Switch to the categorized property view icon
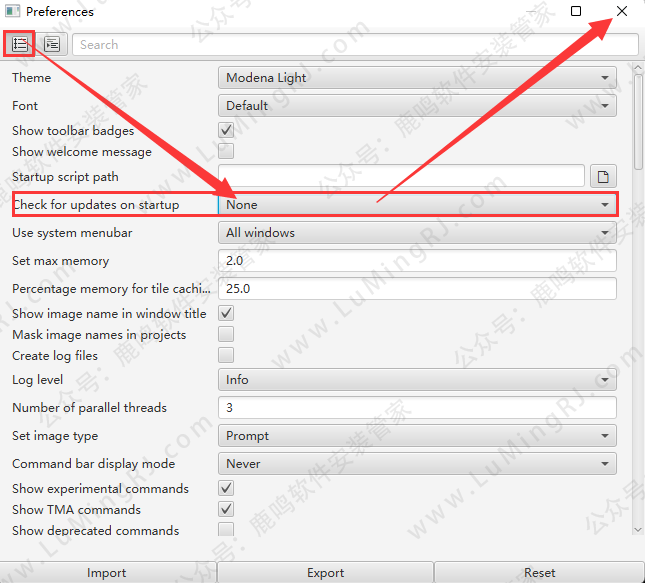Viewport: 645px width, 583px height. (20, 44)
